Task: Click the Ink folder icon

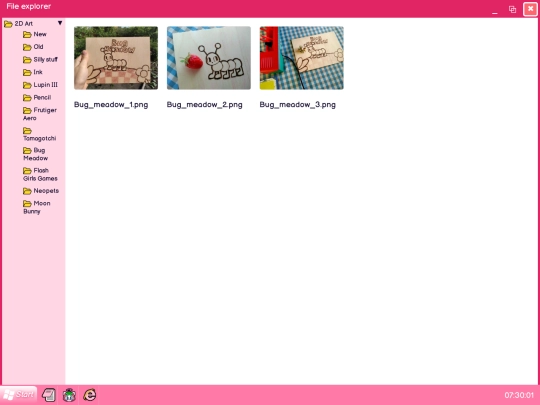Action: click(x=27, y=72)
